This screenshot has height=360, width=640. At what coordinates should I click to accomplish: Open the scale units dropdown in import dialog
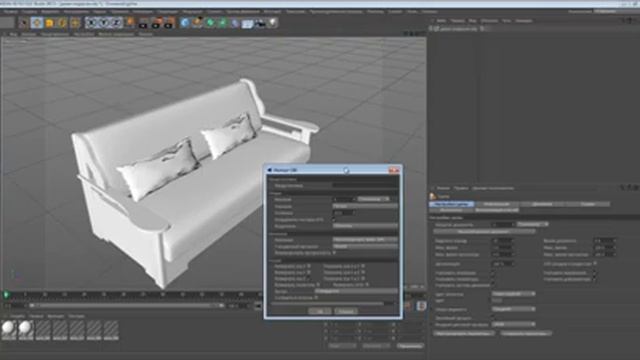tap(373, 199)
